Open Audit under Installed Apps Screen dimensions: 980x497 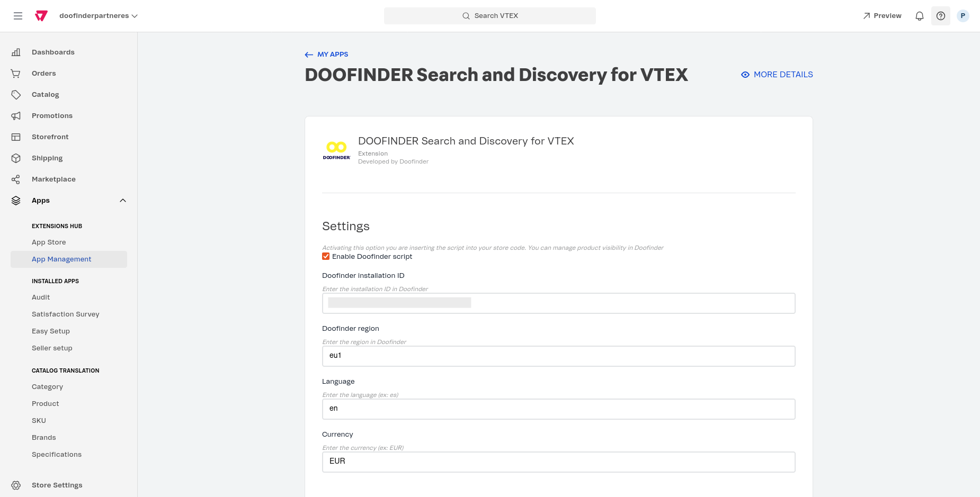tap(41, 297)
